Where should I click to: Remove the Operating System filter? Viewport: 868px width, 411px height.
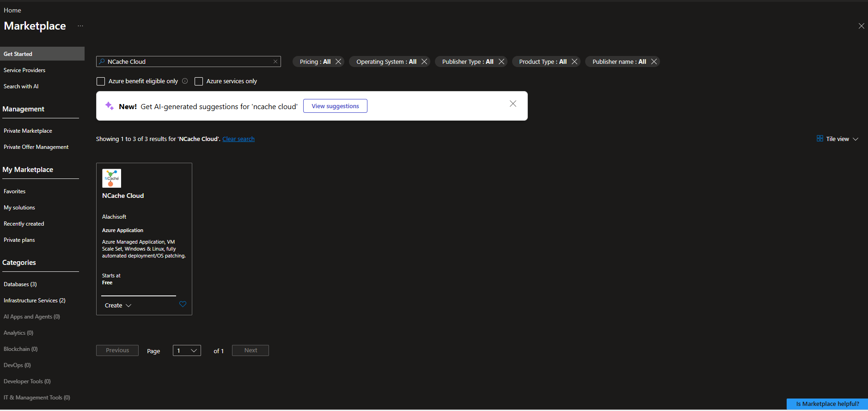coord(424,61)
